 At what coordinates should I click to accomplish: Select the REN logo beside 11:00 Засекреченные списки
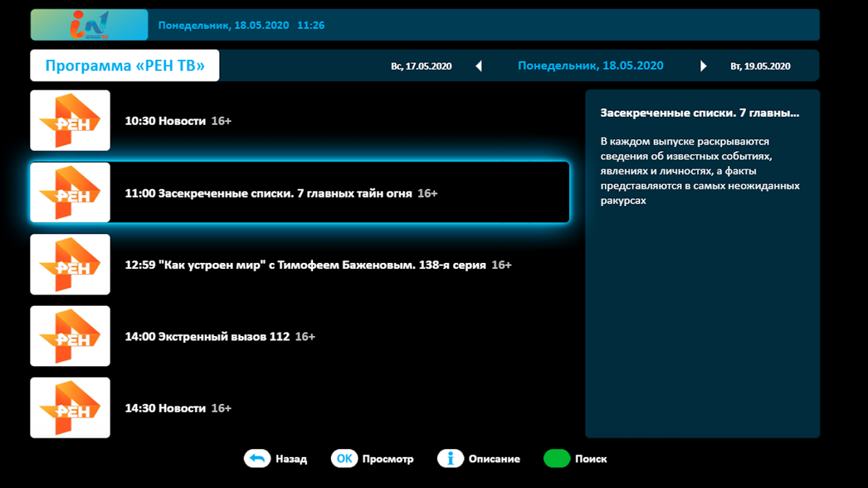70,192
